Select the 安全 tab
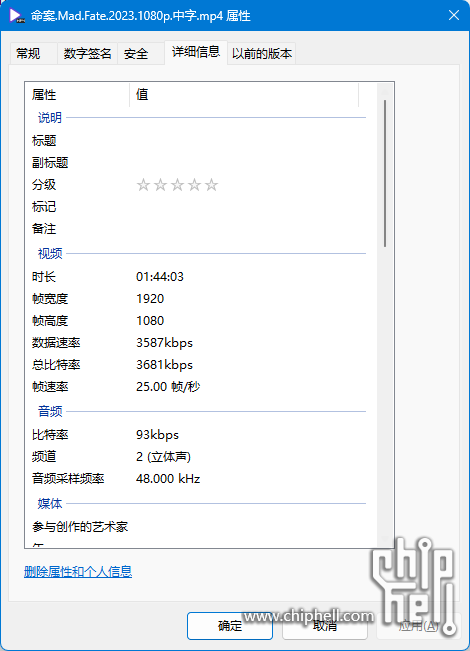470x651 pixels. point(141,54)
